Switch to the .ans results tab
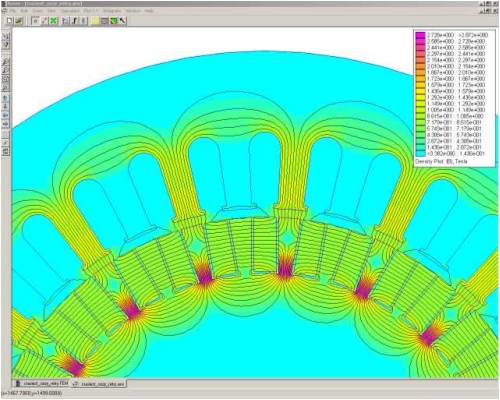Viewport: 500px width, 400px height. [x=99, y=384]
